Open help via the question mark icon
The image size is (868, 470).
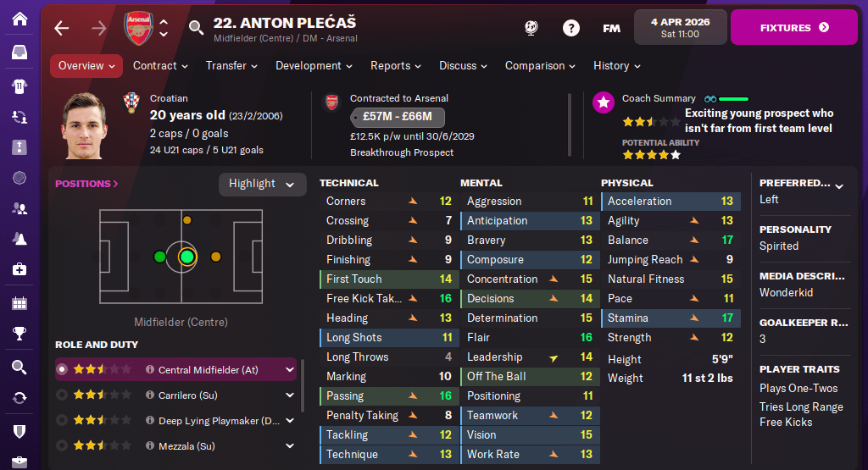pyautogui.click(x=571, y=28)
